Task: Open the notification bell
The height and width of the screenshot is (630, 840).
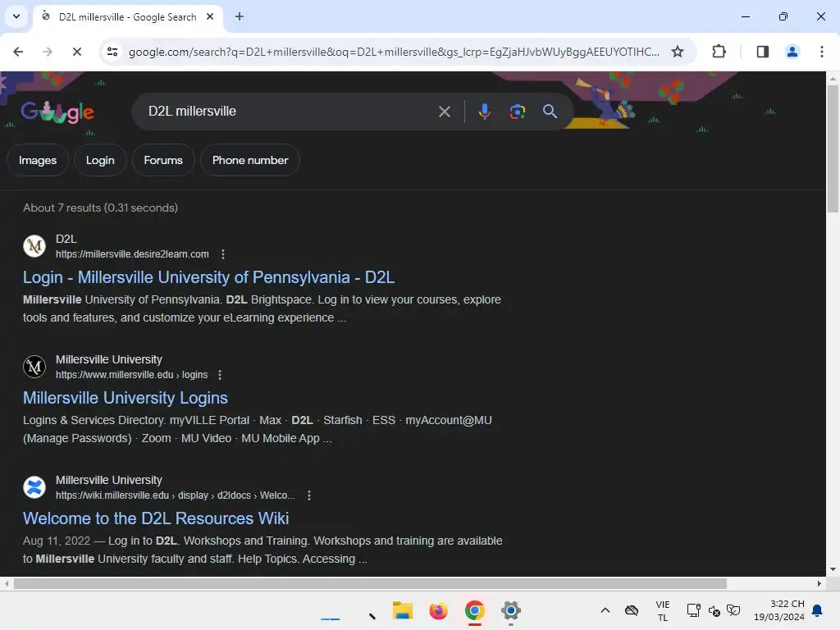Action: tap(818, 610)
